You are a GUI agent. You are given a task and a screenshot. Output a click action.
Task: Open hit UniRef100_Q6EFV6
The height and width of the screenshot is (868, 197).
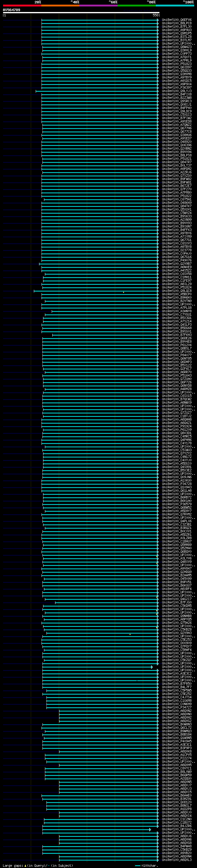176,20
